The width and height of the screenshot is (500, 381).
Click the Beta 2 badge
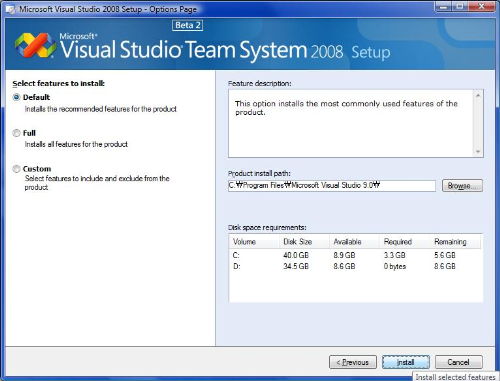(x=188, y=25)
